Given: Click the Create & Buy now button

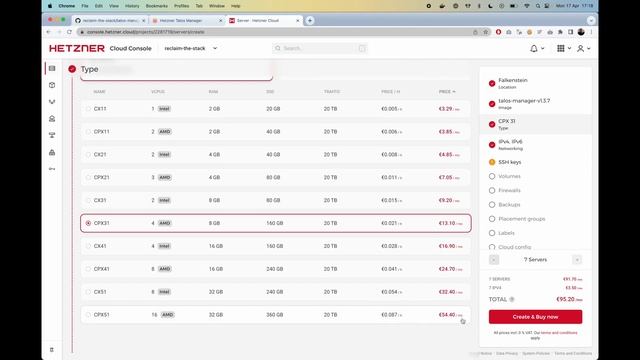Looking at the screenshot, I should [x=536, y=317].
